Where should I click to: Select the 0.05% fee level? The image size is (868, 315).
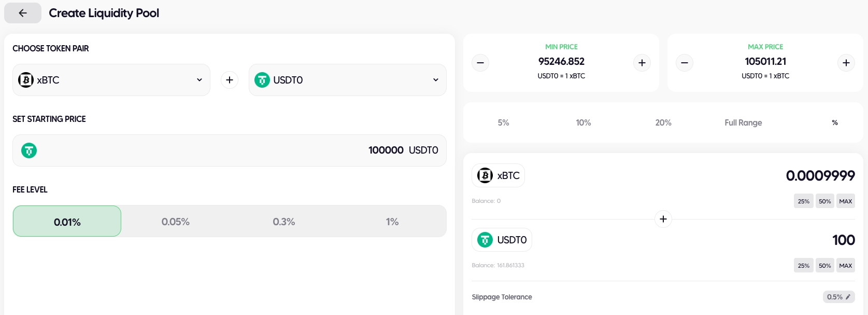pos(176,222)
